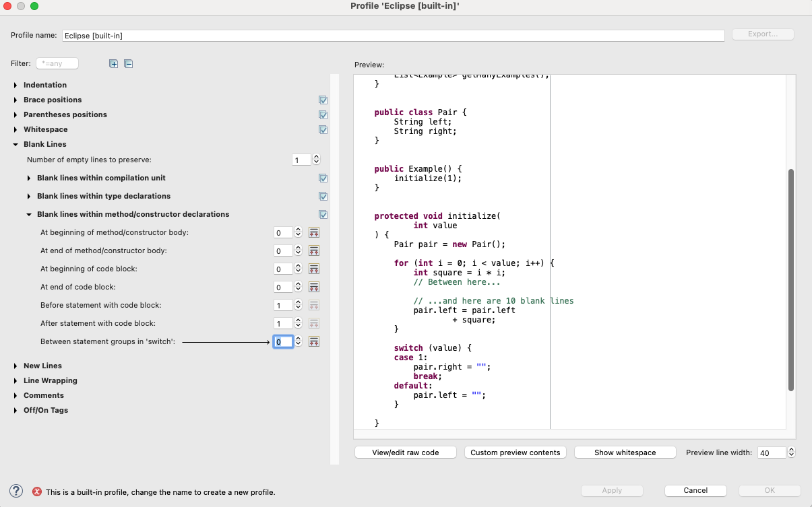Click the Number of empty lines to preserve field
The height and width of the screenshot is (507, 812).
pyautogui.click(x=302, y=160)
